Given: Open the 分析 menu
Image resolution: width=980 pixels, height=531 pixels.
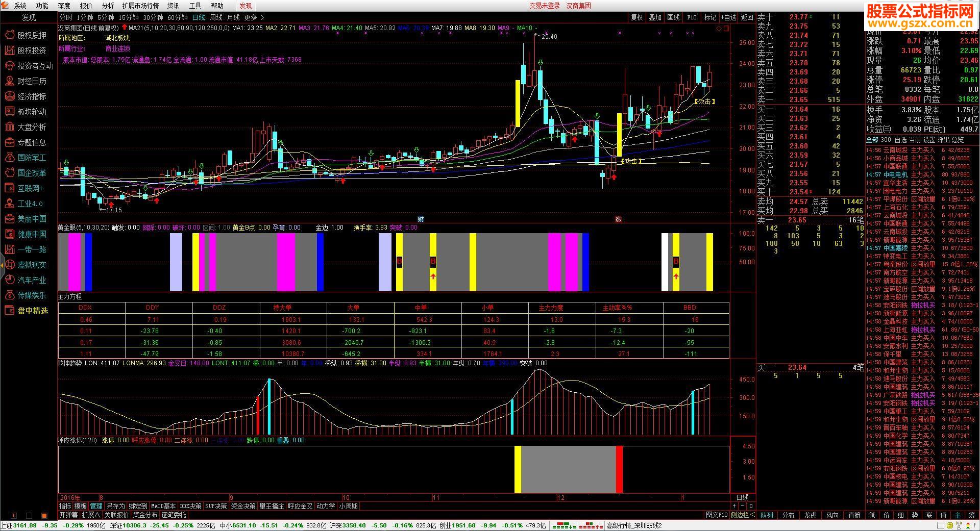Looking at the screenshot, I should 108,6.
